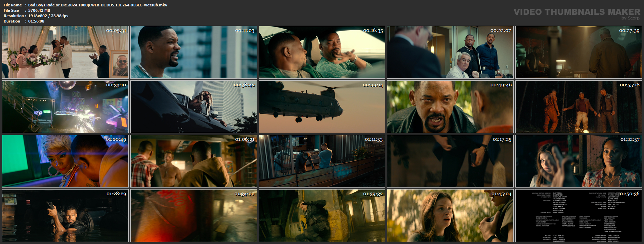Select the thumbnail stamped 00:11:03
Image resolution: width=644 pixels, height=244 pixels.
[x=194, y=52]
